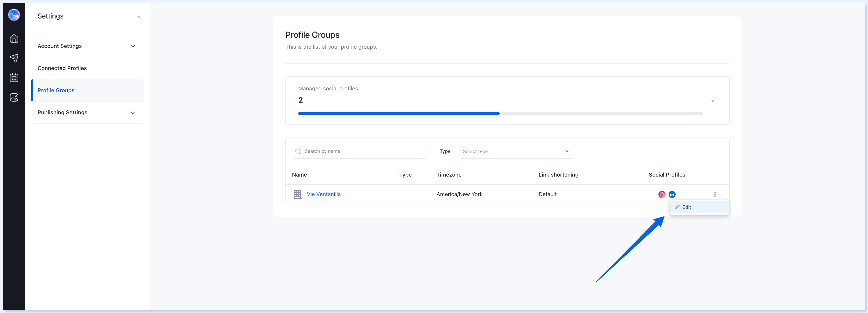The height and width of the screenshot is (313, 868).
Task: Open the app logo in sidebar
Action: click(14, 15)
